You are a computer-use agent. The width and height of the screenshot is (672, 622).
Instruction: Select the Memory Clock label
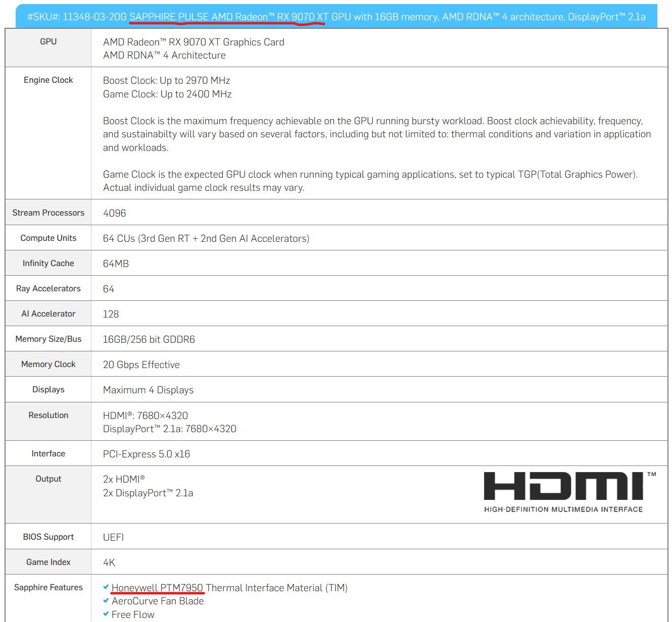pos(49,364)
